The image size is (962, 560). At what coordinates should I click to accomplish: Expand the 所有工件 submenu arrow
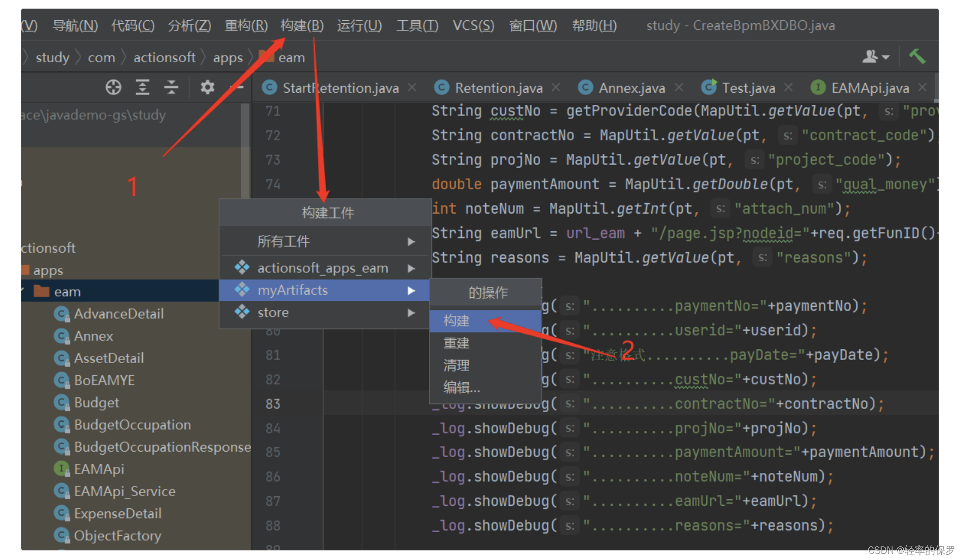coord(411,242)
